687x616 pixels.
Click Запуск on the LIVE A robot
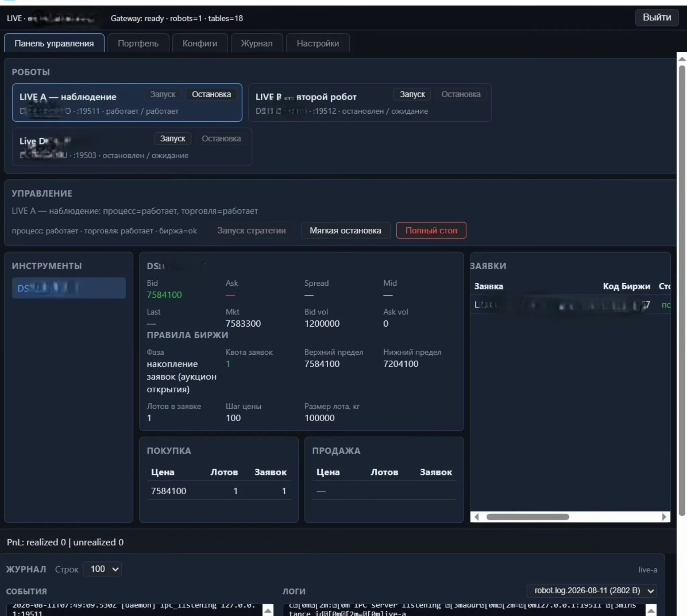click(x=163, y=95)
